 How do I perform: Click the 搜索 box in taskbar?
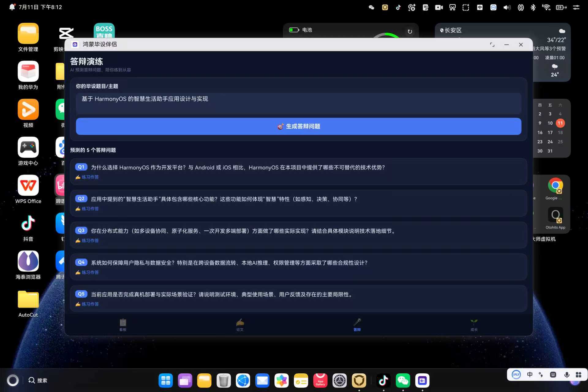(x=38, y=380)
